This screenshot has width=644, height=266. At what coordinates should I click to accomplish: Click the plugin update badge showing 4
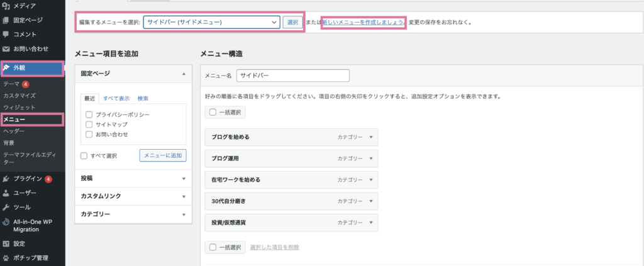[x=48, y=179]
